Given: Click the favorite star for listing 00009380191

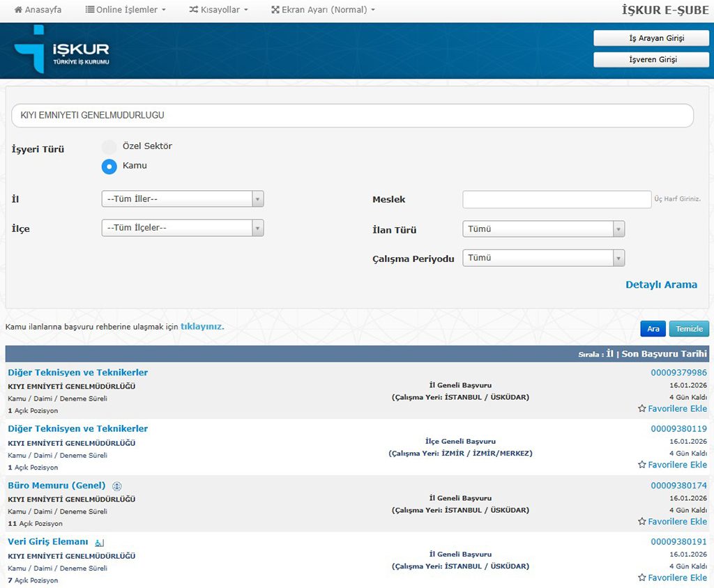Looking at the screenshot, I should point(641,578).
